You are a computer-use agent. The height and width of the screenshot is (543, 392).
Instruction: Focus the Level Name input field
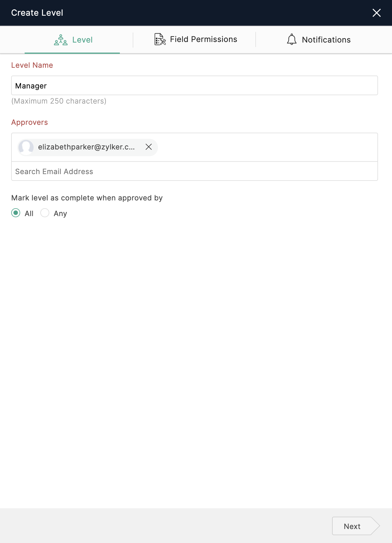(x=195, y=86)
